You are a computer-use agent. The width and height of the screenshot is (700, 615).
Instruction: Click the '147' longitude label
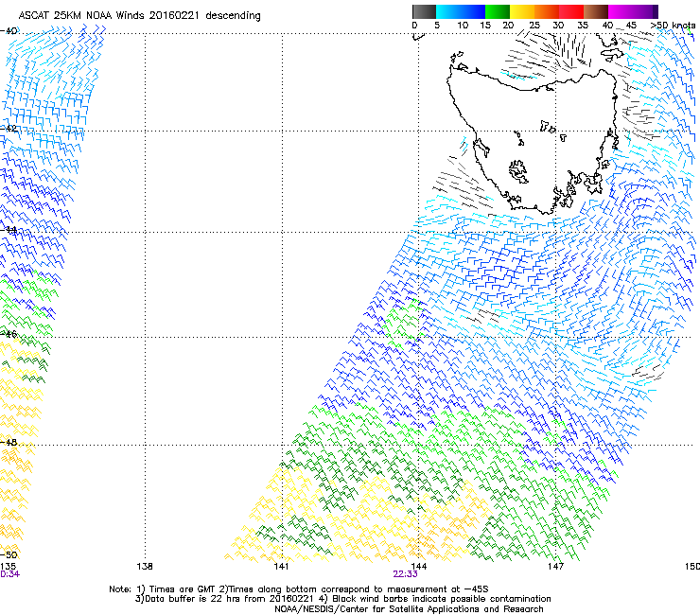coord(555,567)
